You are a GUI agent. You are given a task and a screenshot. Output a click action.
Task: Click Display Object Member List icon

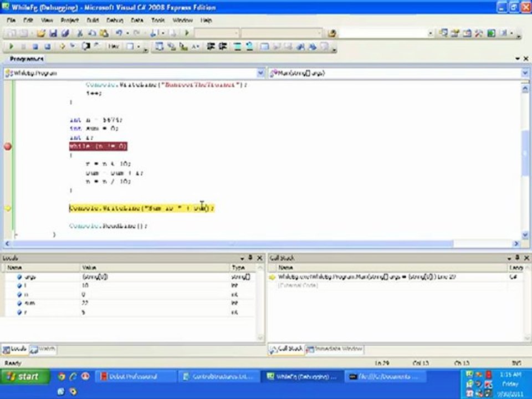[159, 46]
